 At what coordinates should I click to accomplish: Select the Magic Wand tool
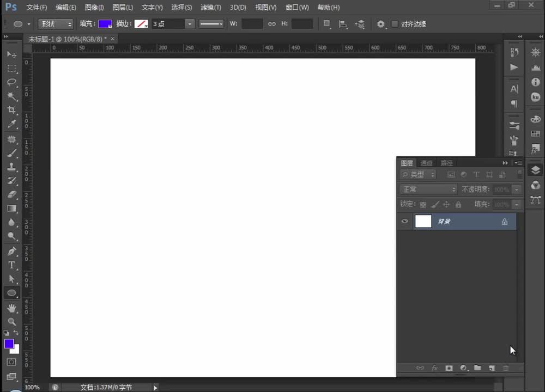11,96
